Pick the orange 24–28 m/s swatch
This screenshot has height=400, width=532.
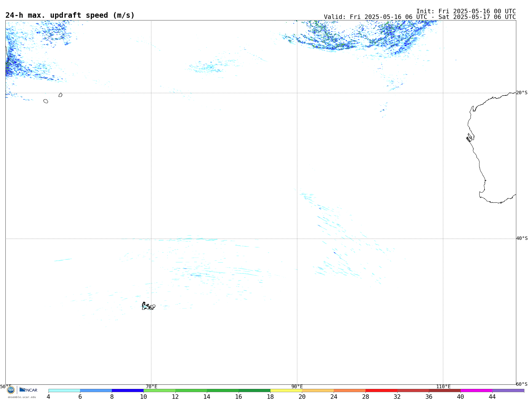tap(350, 391)
